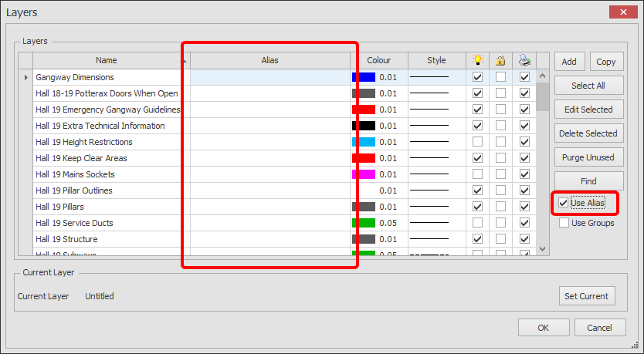
Task: Click the Cancel button
Action: (x=600, y=327)
